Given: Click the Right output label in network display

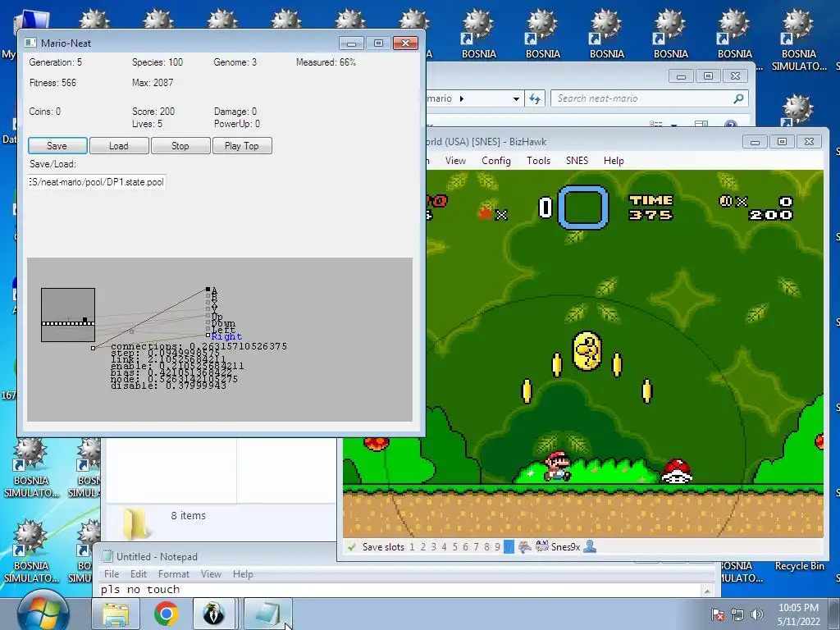Looking at the screenshot, I should [226, 336].
